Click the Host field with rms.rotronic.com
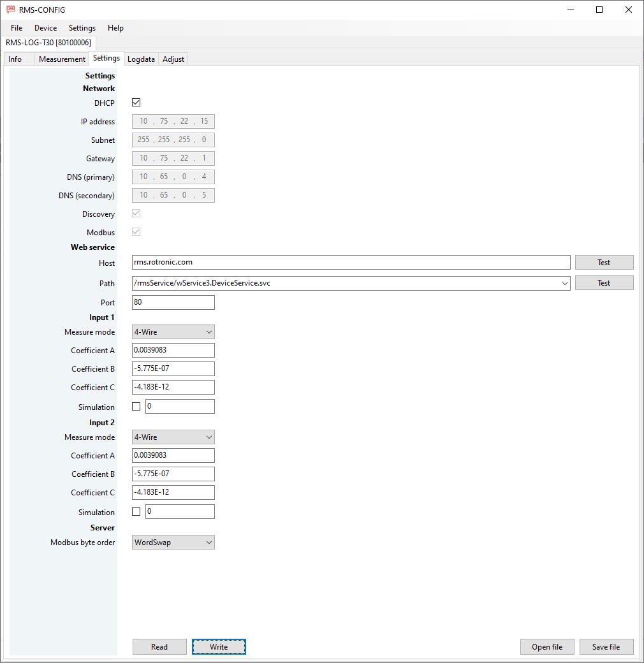The image size is (644, 663). click(351, 262)
